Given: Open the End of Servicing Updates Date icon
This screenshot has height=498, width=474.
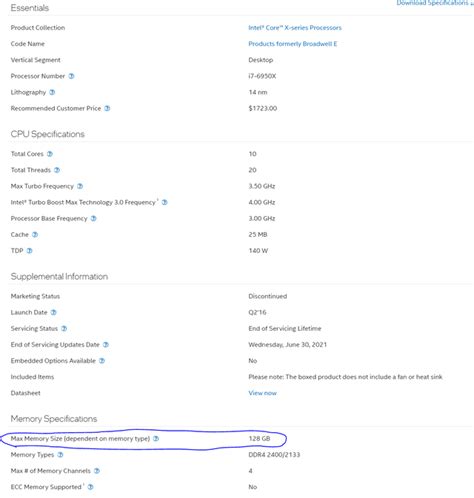Looking at the screenshot, I should click(x=106, y=345).
